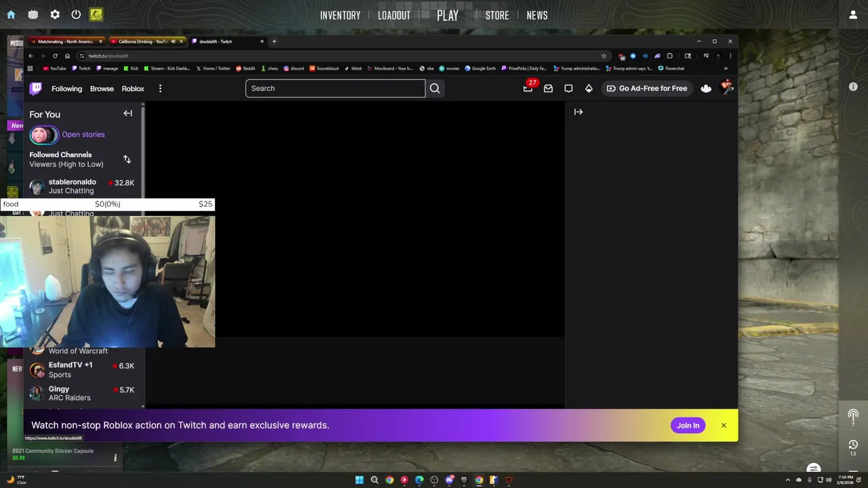Click the browser back arrow

tap(31, 56)
